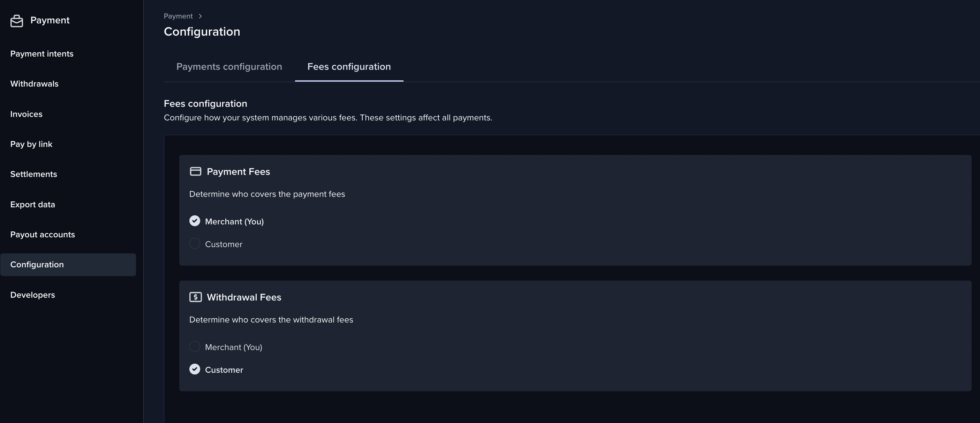Go to Payment intents in the sidebar

coord(42,54)
